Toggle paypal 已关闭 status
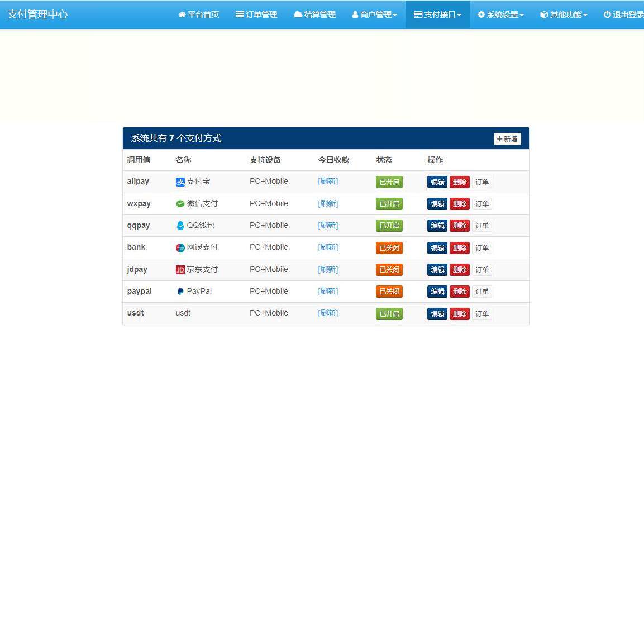The image size is (644, 644). [x=389, y=291]
